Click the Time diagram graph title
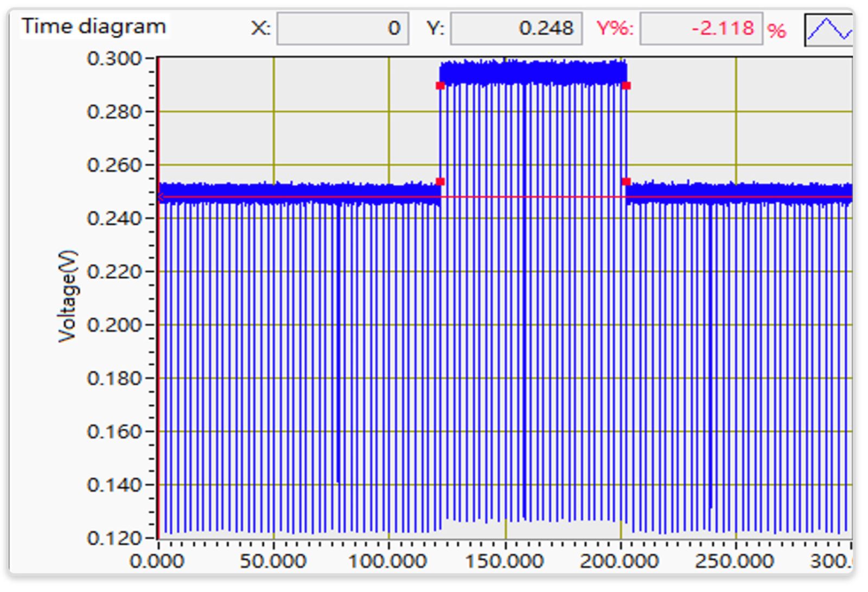Image resolution: width=868 pixels, height=592 pixels. pos(94,27)
